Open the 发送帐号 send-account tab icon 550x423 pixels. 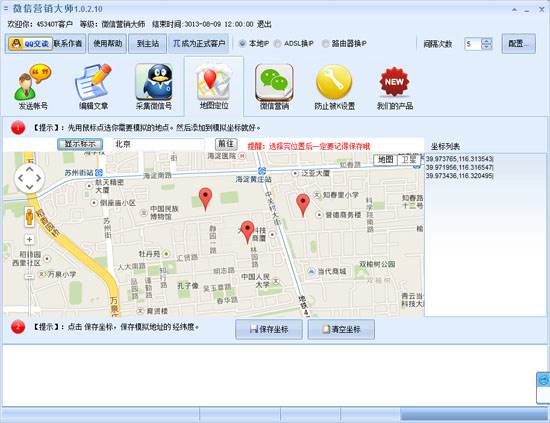coord(33,86)
